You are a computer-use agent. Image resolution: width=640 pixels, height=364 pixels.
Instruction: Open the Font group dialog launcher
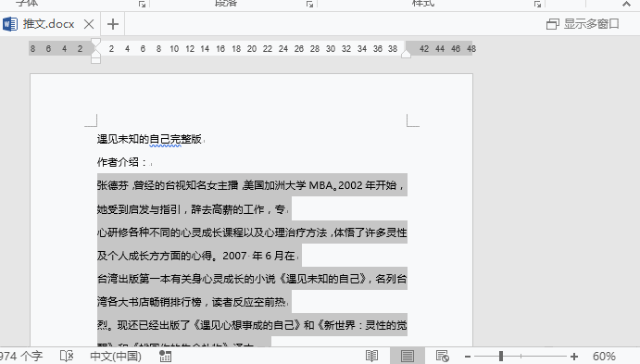(x=142, y=4)
